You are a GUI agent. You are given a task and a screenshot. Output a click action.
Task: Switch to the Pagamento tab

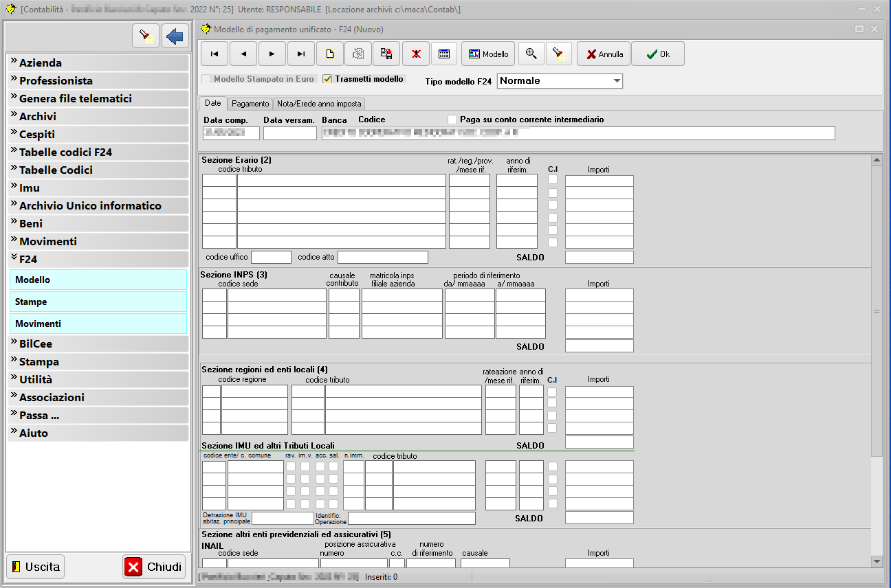click(x=250, y=104)
